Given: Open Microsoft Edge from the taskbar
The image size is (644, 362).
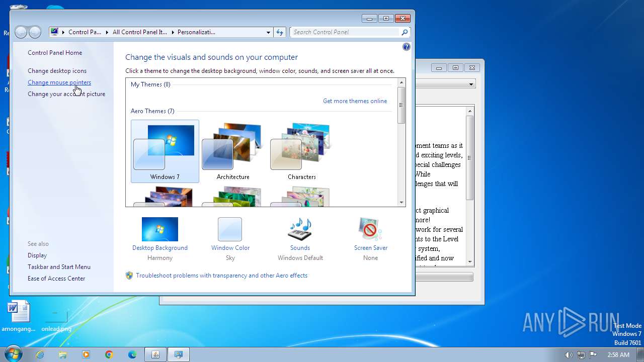Looking at the screenshot, I should click(x=132, y=354).
